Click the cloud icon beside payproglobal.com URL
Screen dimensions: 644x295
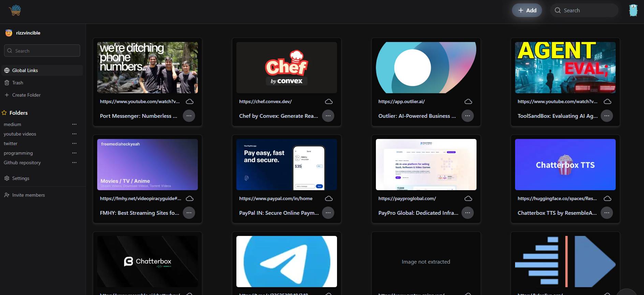[468, 198]
